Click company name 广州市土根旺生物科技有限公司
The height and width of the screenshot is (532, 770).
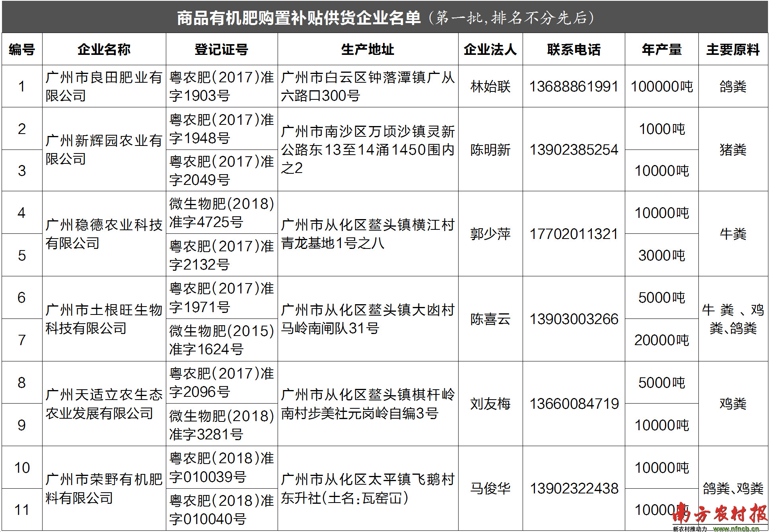tap(104, 319)
